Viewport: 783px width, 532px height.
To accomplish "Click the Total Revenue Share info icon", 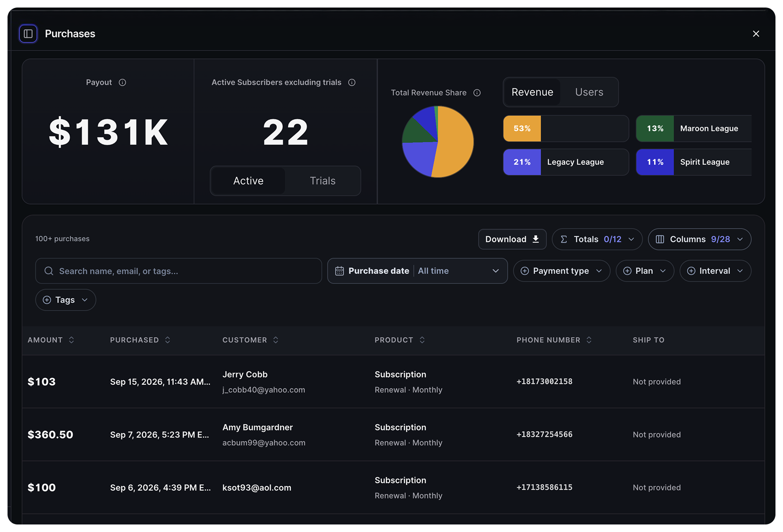I will tap(477, 93).
